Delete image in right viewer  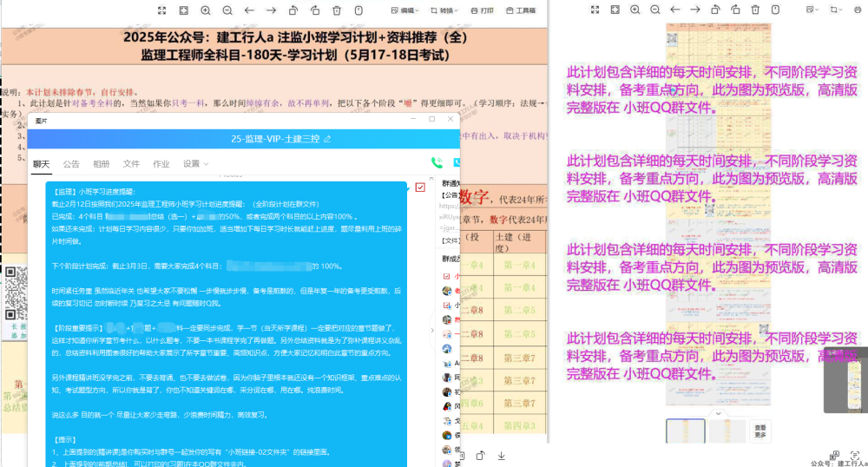coord(756,10)
